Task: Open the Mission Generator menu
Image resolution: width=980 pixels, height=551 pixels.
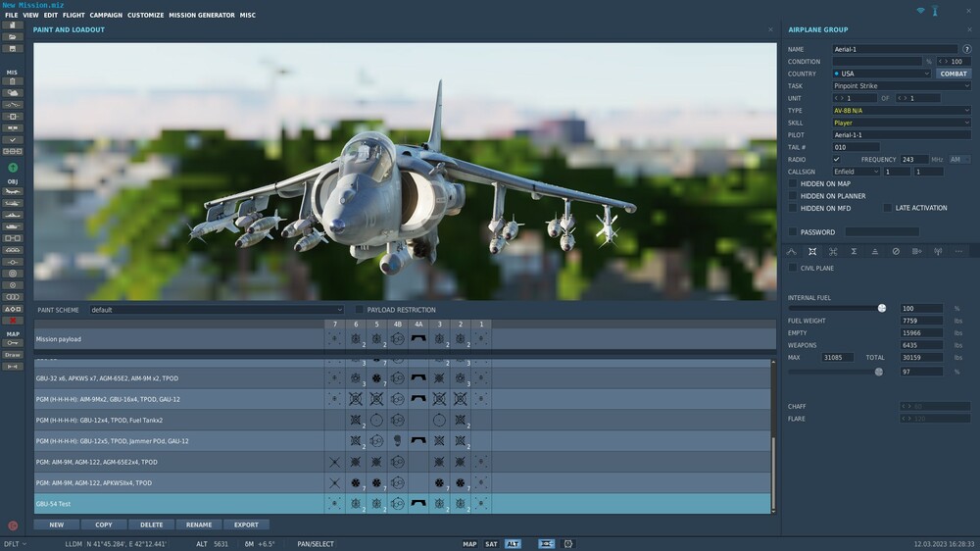Action: 202,16
